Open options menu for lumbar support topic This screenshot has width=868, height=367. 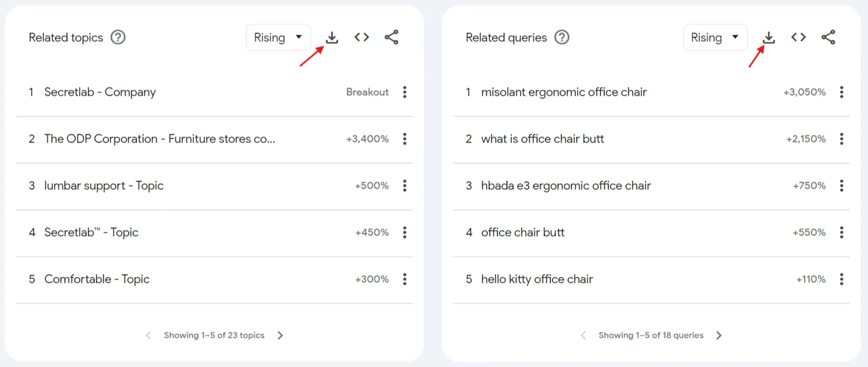point(405,185)
